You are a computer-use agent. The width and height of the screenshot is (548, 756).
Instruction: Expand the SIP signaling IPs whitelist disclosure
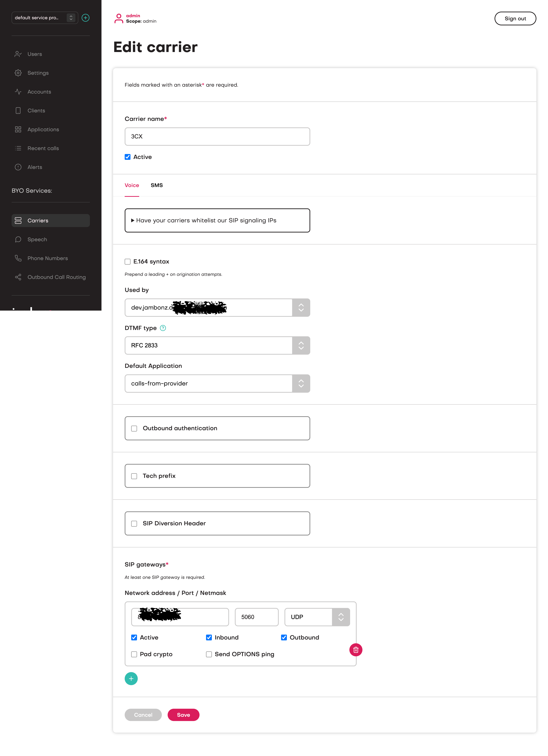click(x=206, y=220)
